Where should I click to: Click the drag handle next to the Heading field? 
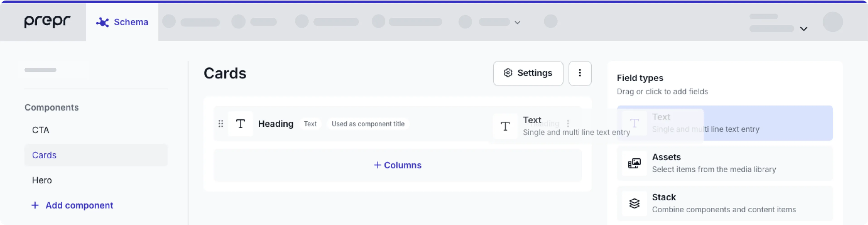point(221,124)
